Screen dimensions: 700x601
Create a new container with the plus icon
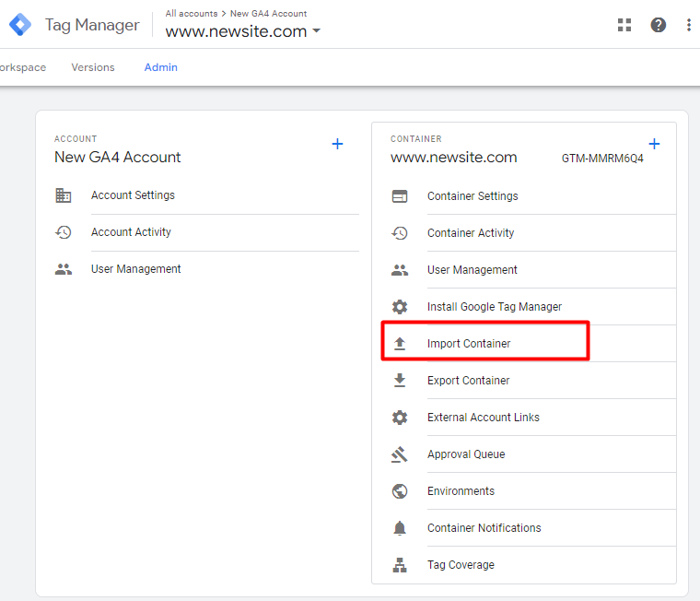tap(654, 144)
